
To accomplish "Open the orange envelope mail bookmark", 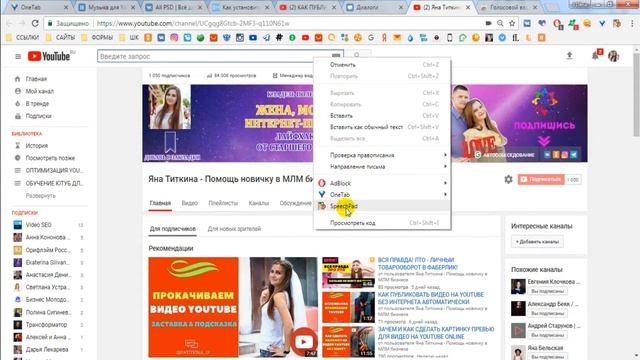I will coord(397,38).
